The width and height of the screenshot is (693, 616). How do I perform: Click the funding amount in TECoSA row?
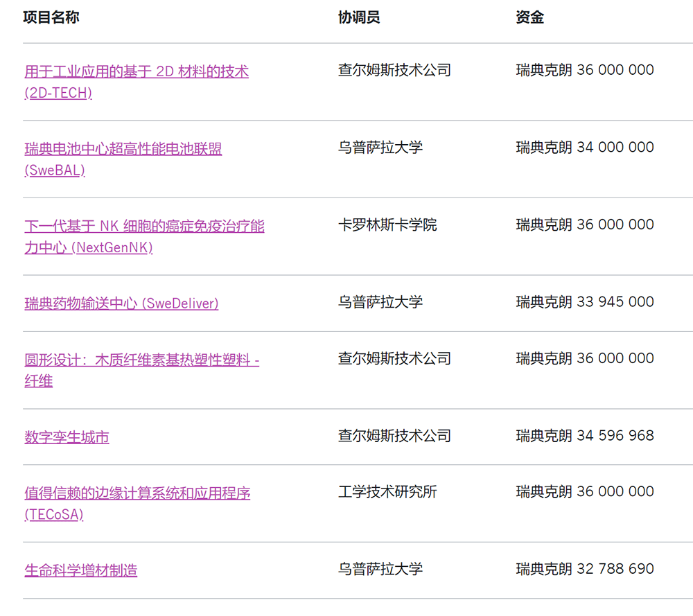(x=585, y=492)
